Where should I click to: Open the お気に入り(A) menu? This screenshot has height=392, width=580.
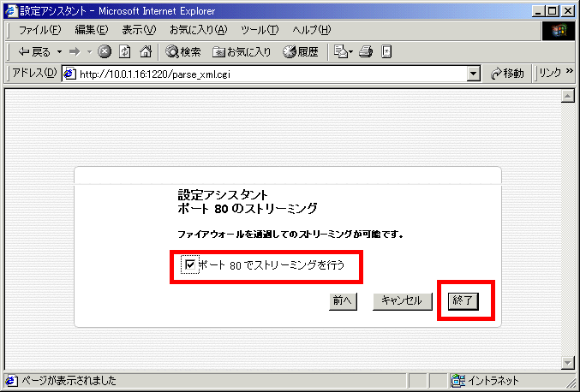click(198, 30)
